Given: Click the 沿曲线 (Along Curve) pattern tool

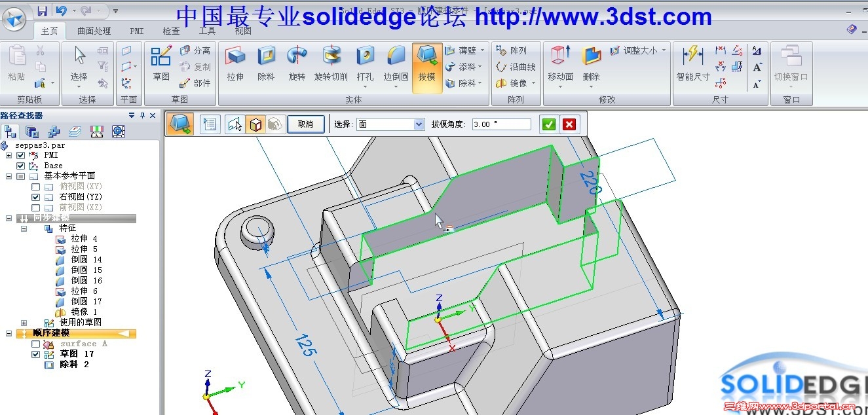Looking at the screenshot, I should pyautogui.click(x=516, y=67).
